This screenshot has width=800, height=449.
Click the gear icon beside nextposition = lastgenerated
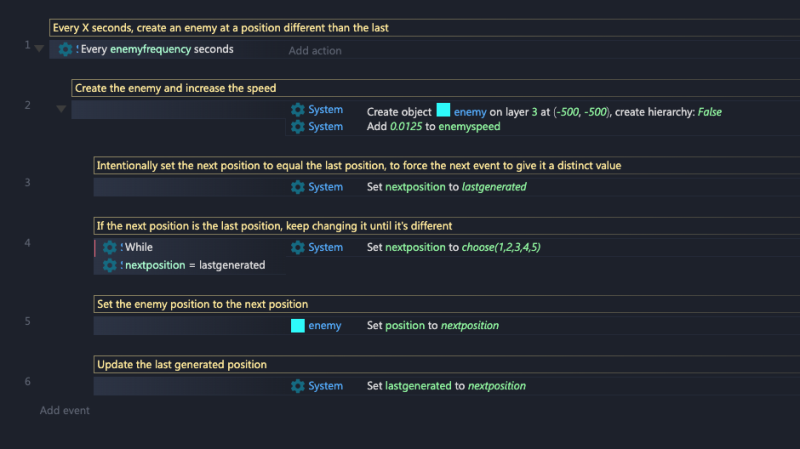pyautogui.click(x=109, y=265)
